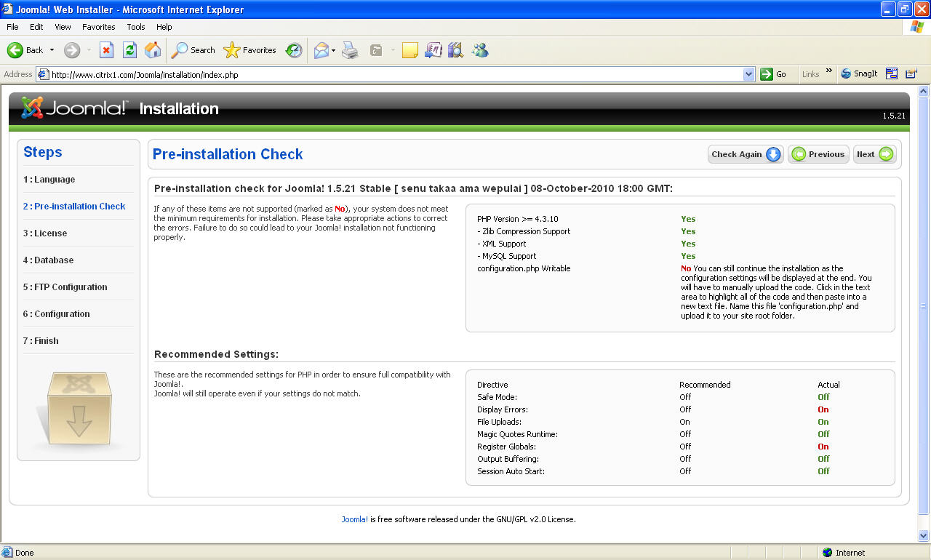This screenshot has height=560, width=931.
Task: Open the View menu
Action: tap(63, 27)
